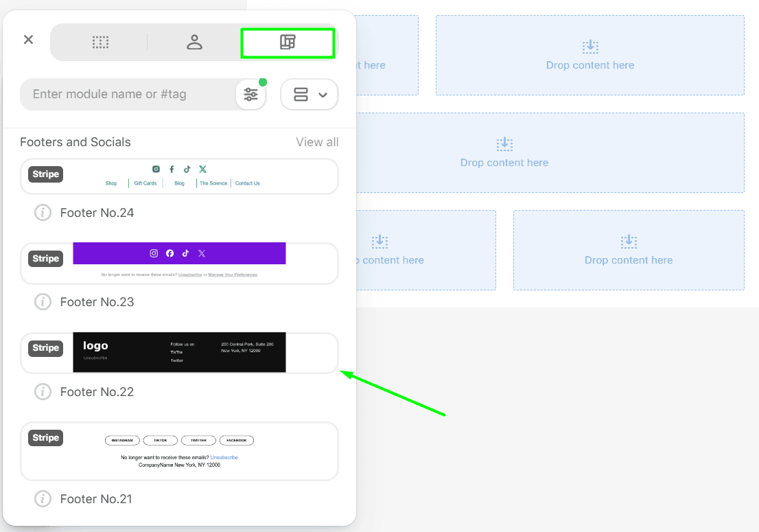Show info for Footer No.21
Viewport: 759px width, 532px height.
[x=43, y=499]
